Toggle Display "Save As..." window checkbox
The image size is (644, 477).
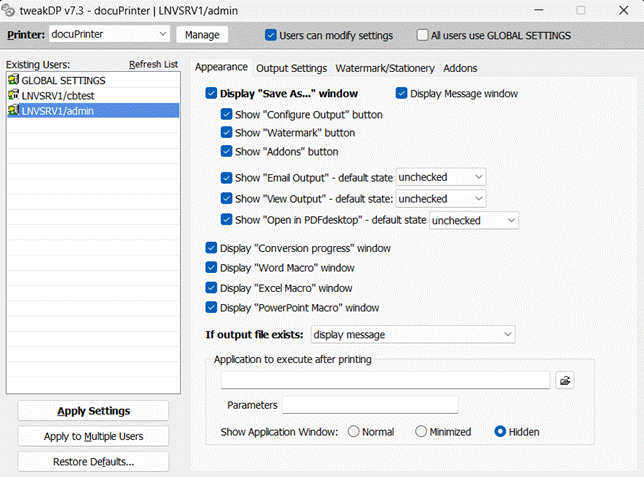click(x=211, y=94)
